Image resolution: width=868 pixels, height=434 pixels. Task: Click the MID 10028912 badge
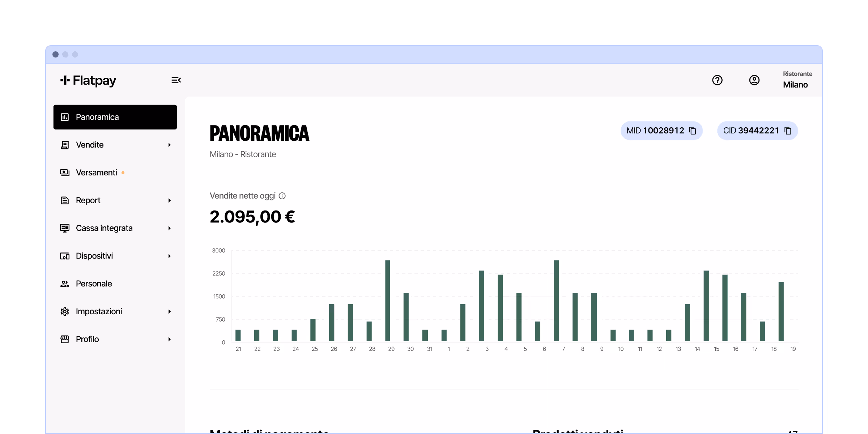655,131
